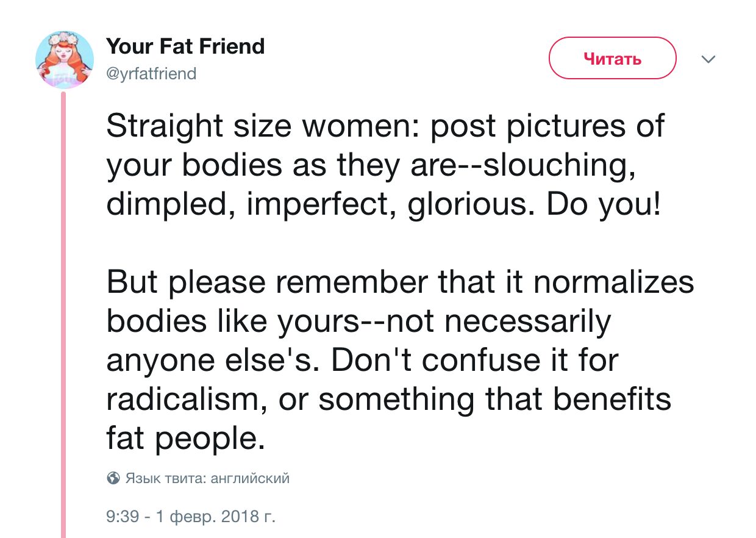Click the sentence starting But please remember
The width and height of the screenshot is (756, 538).
tap(400, 282)
